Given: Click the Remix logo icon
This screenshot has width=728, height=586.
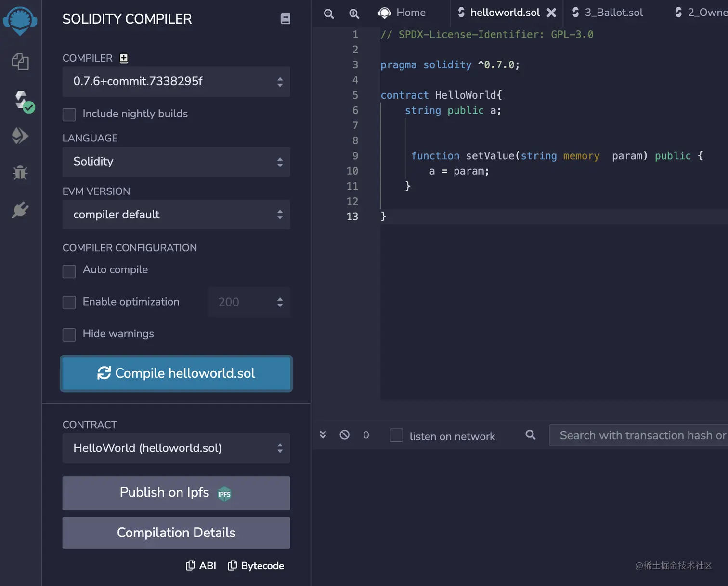Looking at the screenshot, I should pyautogui.click(x=20, y=21).
